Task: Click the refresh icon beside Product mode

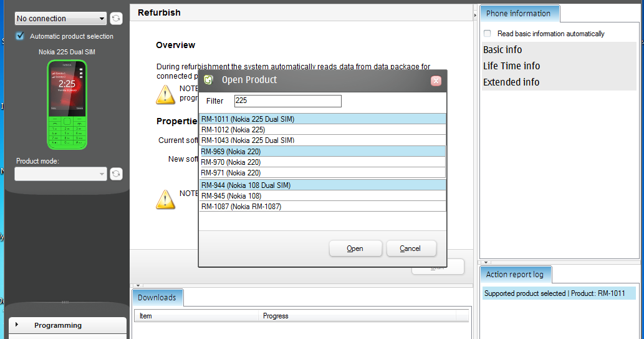Action: pyautogui.click(x=116, y=174)
